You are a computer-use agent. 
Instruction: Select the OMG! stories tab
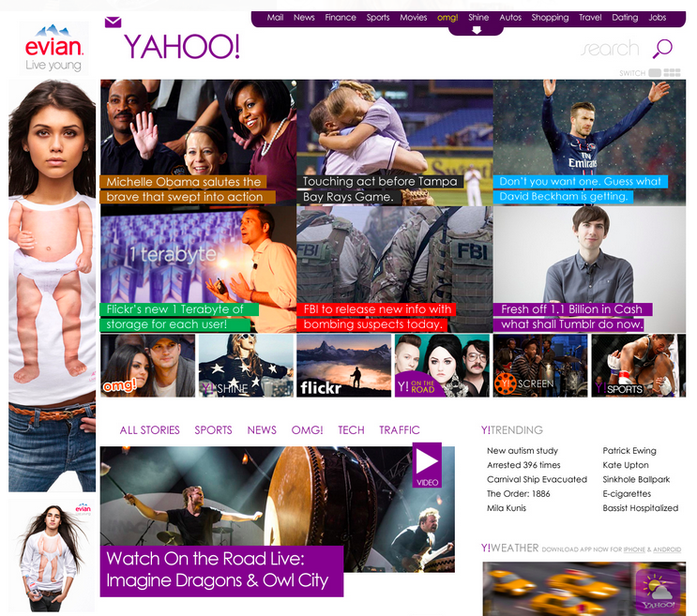pos(307,430)
